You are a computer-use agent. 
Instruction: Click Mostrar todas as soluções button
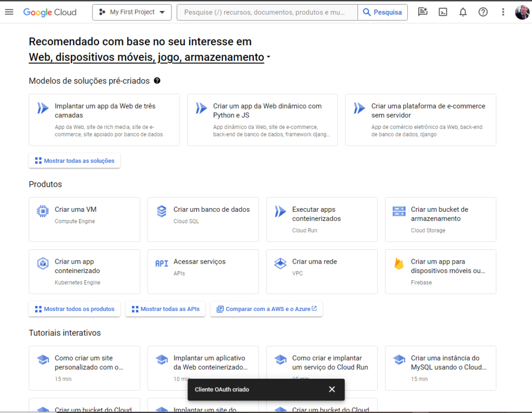[74, 161]
